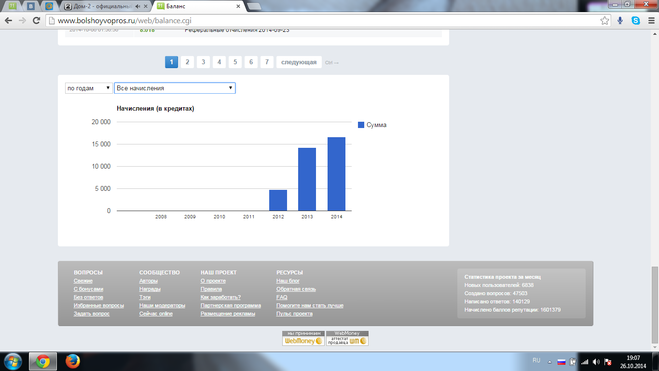Select the Баланс browser tab
The height and width of the screenshot is (371, 659).
(x=198, y=6)
